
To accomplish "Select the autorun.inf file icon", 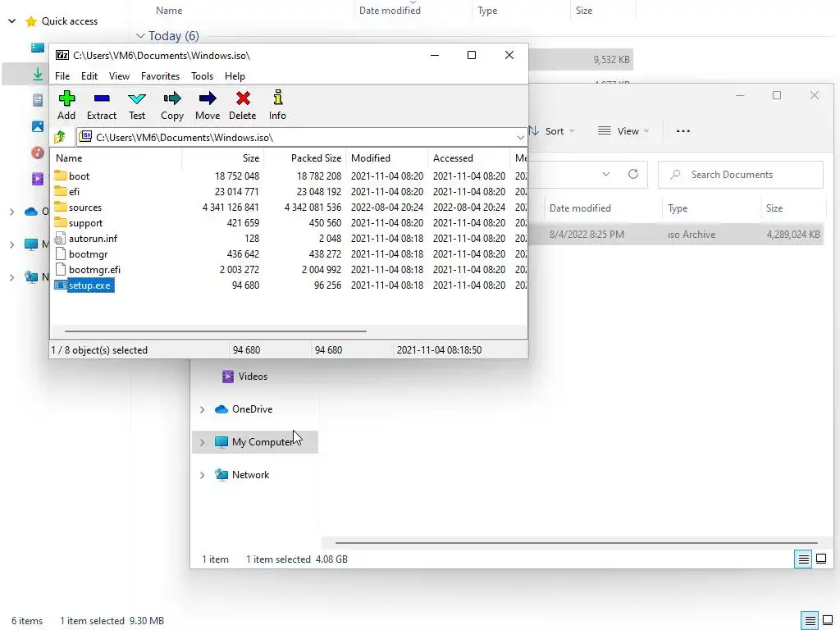I will click(60, 239).
